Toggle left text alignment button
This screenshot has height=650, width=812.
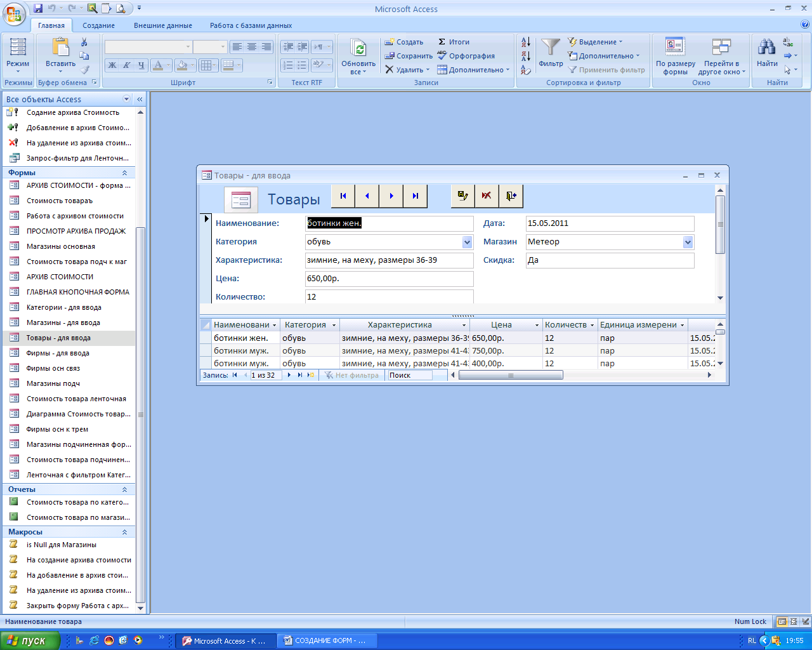coord(237,47)
